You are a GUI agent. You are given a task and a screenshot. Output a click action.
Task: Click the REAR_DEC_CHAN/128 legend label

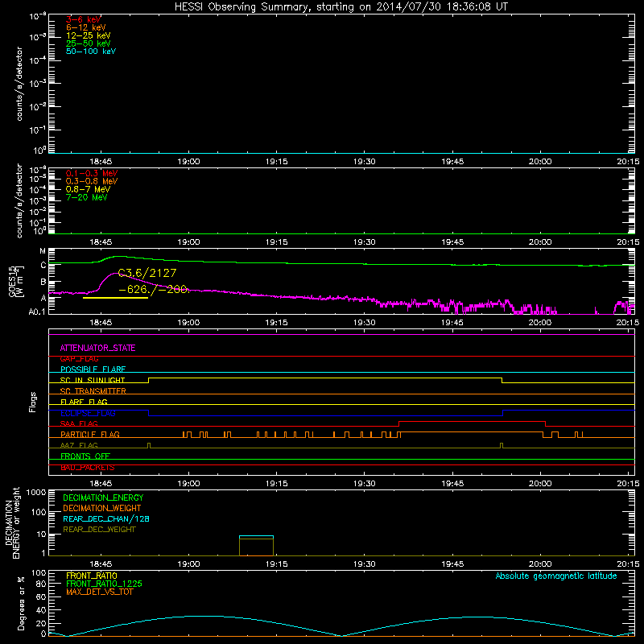click(x=106, y=519)
